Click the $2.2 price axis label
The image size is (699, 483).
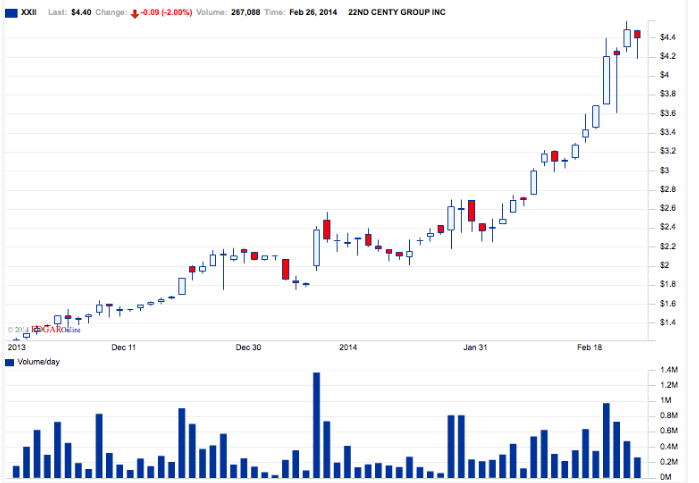tap(667, 247)
